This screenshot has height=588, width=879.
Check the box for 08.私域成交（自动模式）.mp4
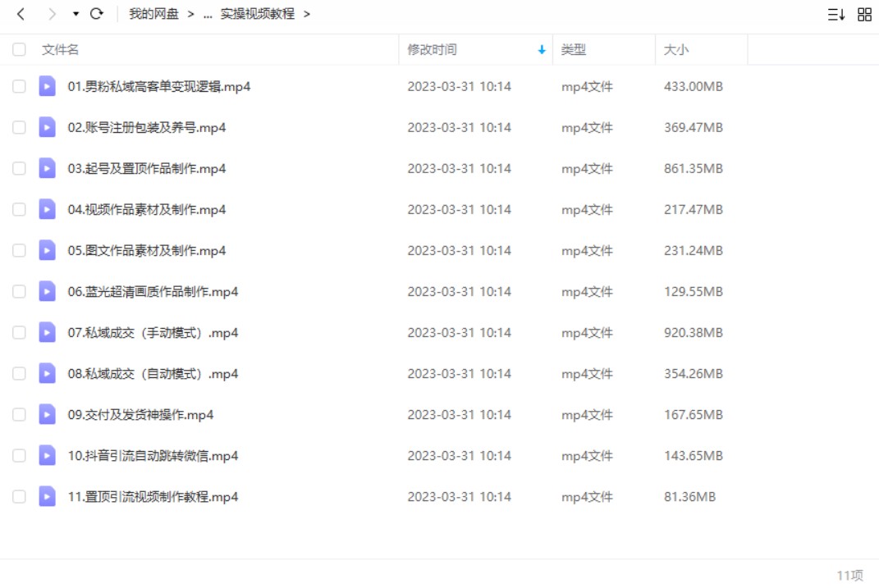pyautogui.click(x=19, y=373)
